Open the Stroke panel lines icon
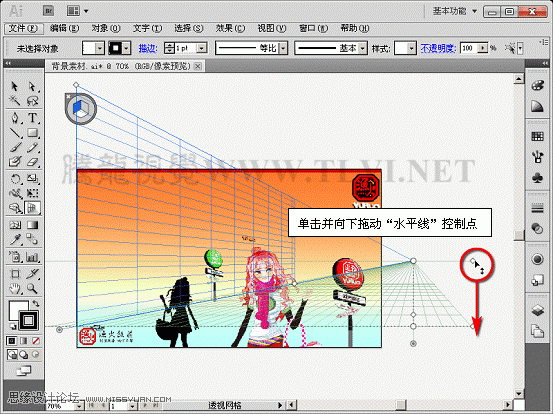The height and width of the screenshot is (414, 553). click(x=537, y=208)
